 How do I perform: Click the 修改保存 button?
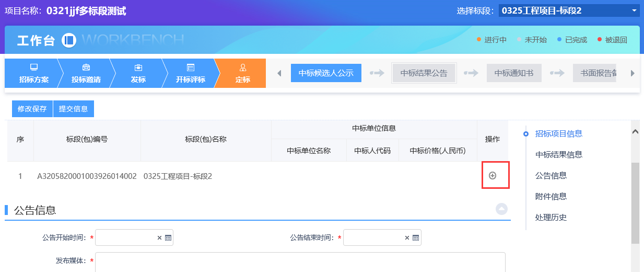tap(32, 109)
